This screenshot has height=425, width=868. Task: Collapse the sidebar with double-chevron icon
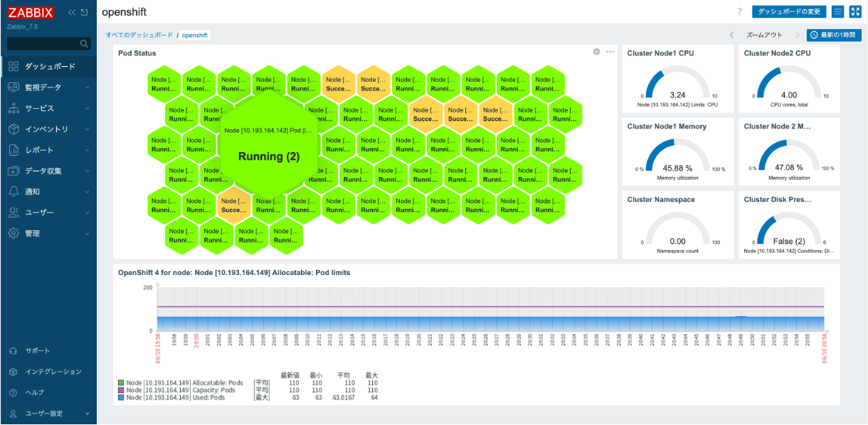point(71,11)
